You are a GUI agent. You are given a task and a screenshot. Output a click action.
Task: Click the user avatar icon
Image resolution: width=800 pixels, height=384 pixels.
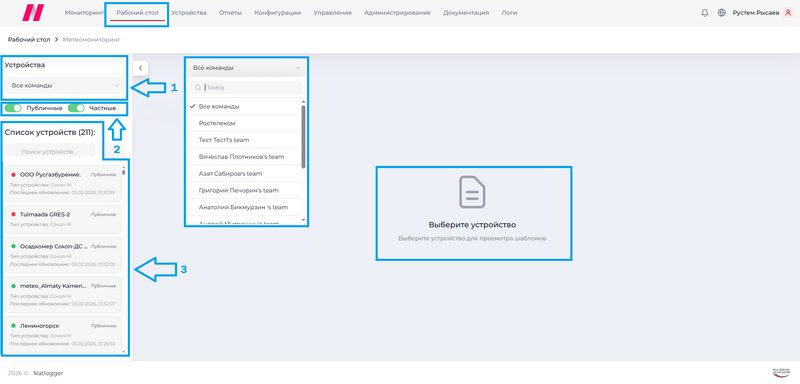click(x=788, y=13)
